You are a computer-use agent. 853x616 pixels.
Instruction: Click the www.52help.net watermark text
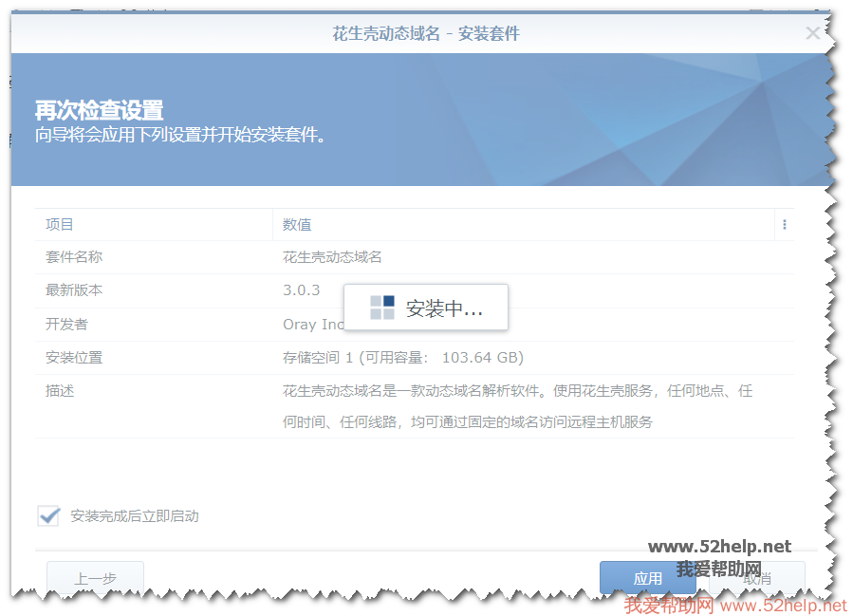click(719, 547)
